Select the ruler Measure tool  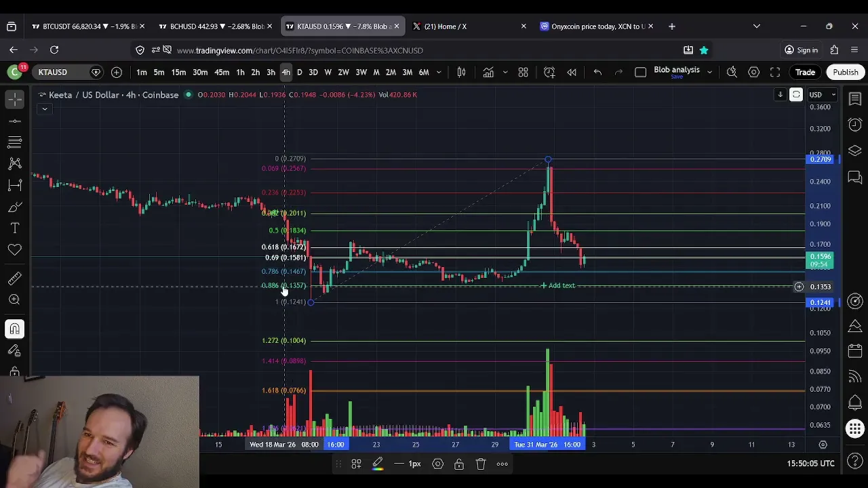click(x=14, y=279)
